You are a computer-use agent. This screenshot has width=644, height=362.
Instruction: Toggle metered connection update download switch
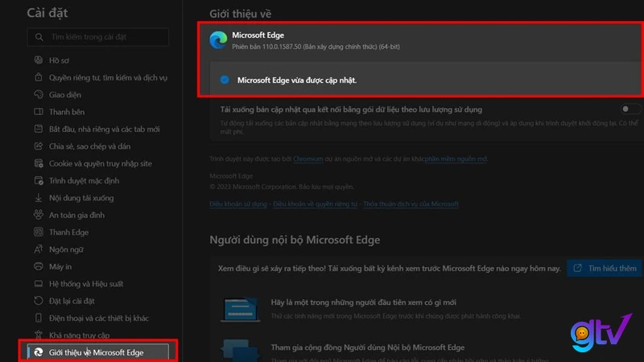click(x=630, y=109)
